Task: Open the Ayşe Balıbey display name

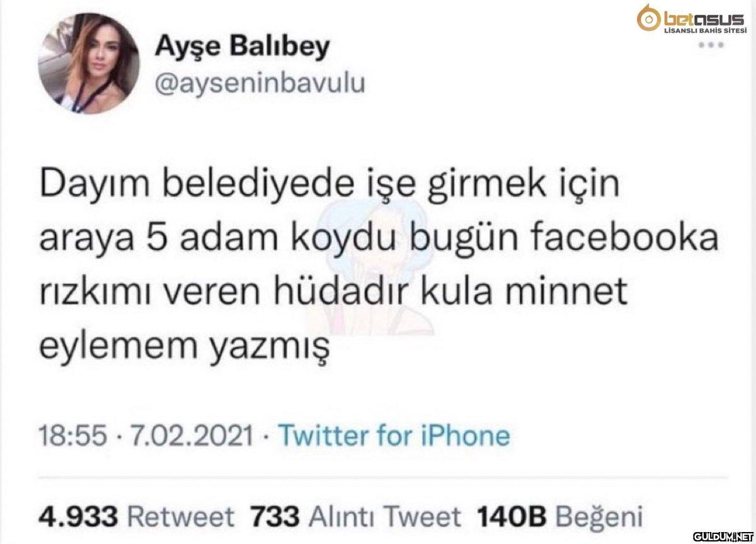Action: coord(241,47)
